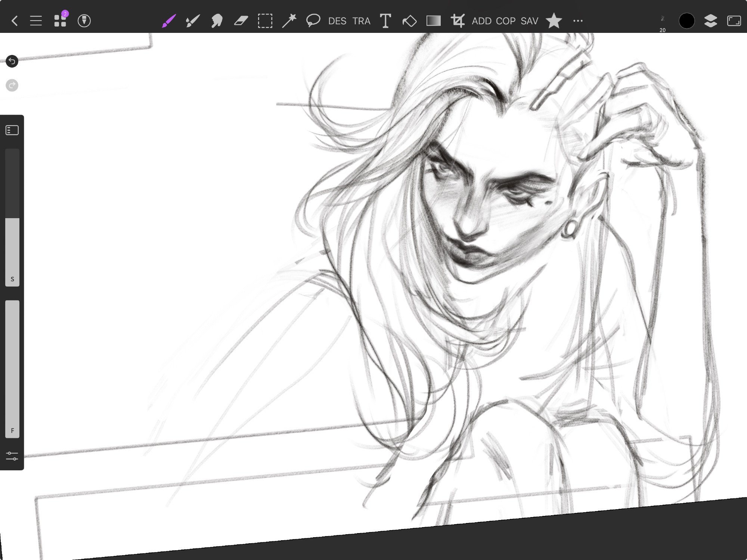Select the purple Brush tool
Viewport: 747px width, 560px height.
coord(169,21)
